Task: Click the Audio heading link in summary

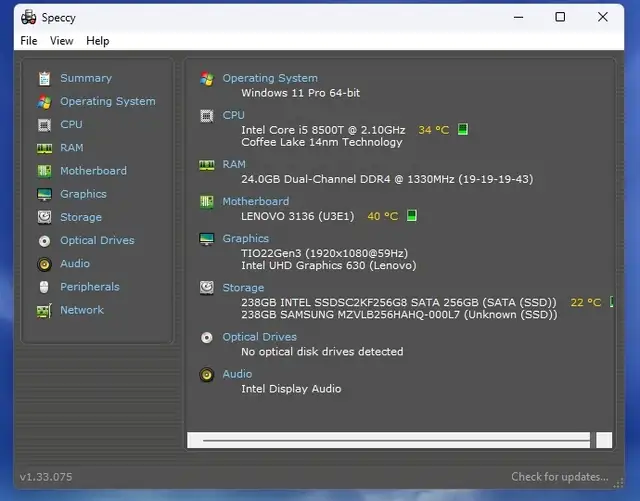Action: tap(237, 374)
